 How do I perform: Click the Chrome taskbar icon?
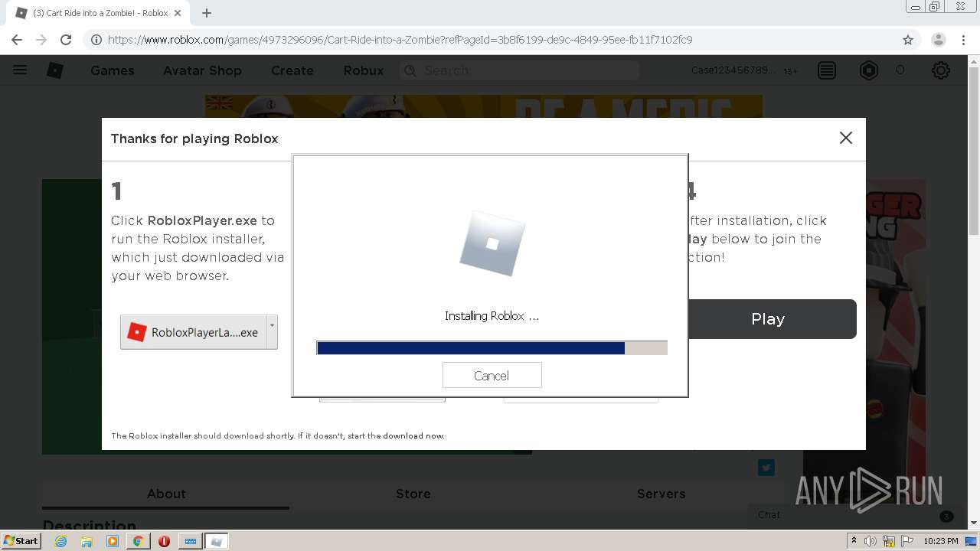tap(139, 541)
